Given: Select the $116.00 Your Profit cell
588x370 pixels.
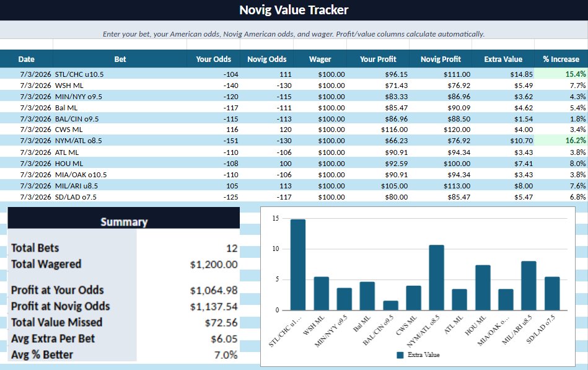Looking at the screenshot, I should click(x=378, y=130).
